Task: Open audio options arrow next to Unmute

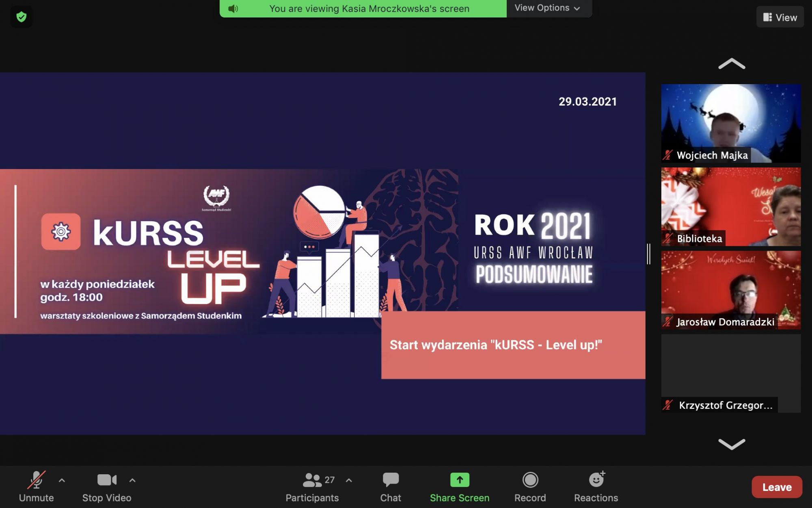Action: (x=62, y=480)
